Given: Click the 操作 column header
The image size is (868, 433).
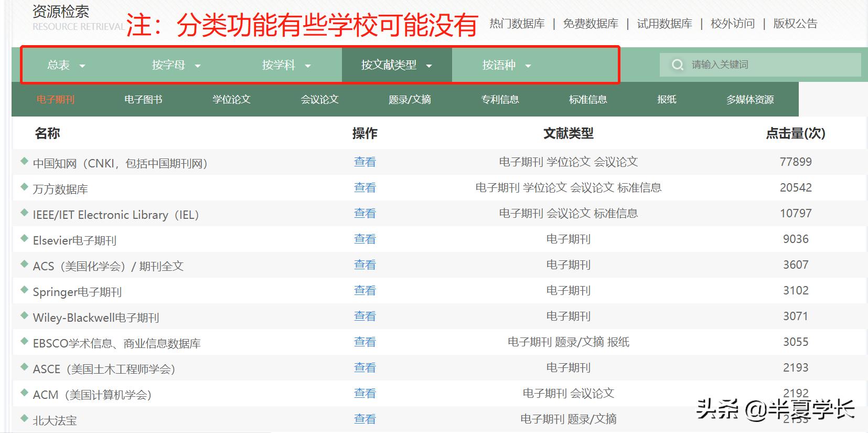Looking at the screenshot, I should [365, 133].
